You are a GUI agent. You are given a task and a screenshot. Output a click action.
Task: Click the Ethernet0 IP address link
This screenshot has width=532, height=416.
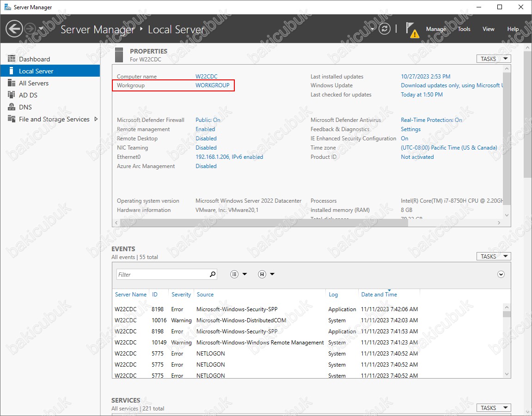[229, 157]
